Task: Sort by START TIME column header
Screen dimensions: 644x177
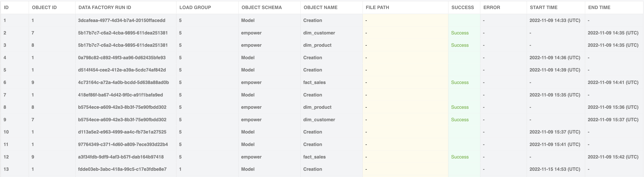Action: 543,8
